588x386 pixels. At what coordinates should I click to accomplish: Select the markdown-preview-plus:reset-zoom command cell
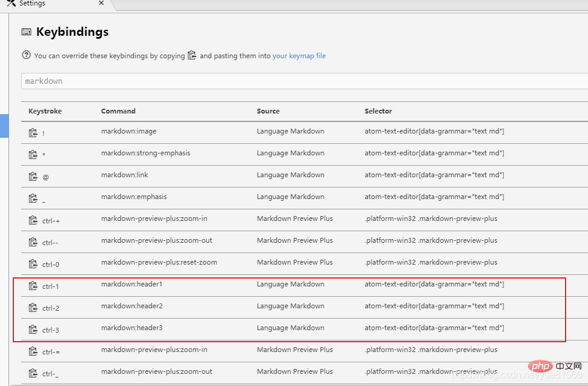point(159,262)
